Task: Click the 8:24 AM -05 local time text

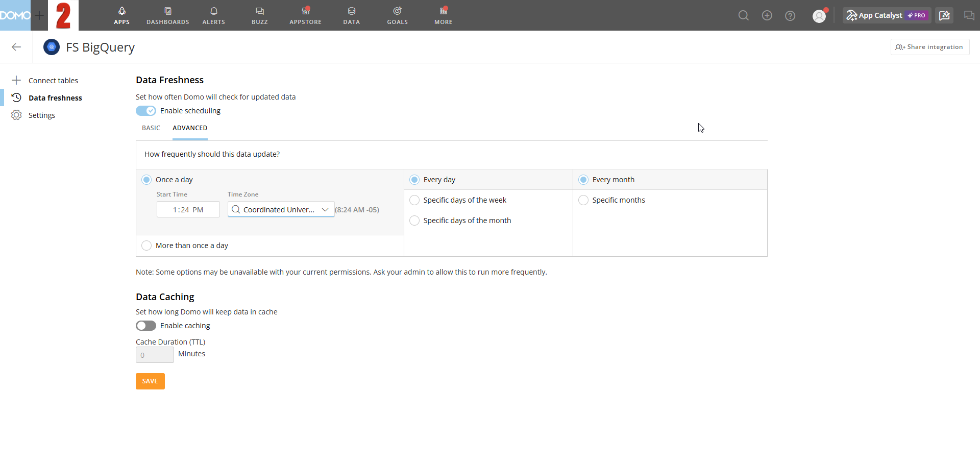Action: (x=357, y=210)
